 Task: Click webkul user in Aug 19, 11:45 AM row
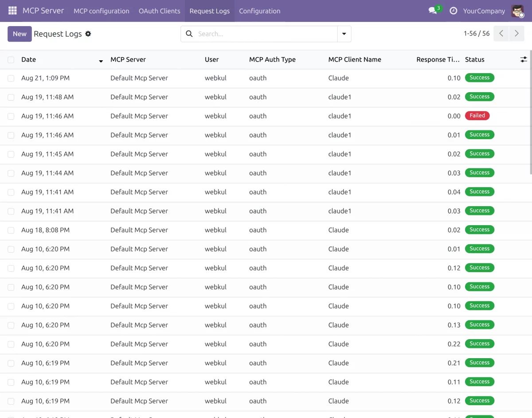coord(215,154)
